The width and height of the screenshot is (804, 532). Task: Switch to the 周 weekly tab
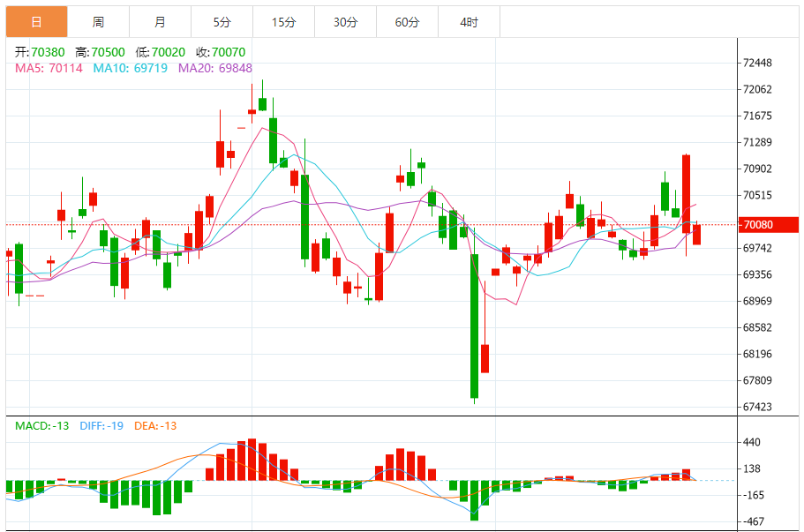98,22
